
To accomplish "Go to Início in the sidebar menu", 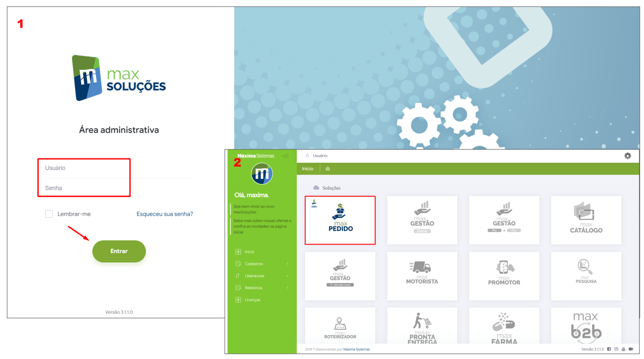I will click(x=249, y=252).
